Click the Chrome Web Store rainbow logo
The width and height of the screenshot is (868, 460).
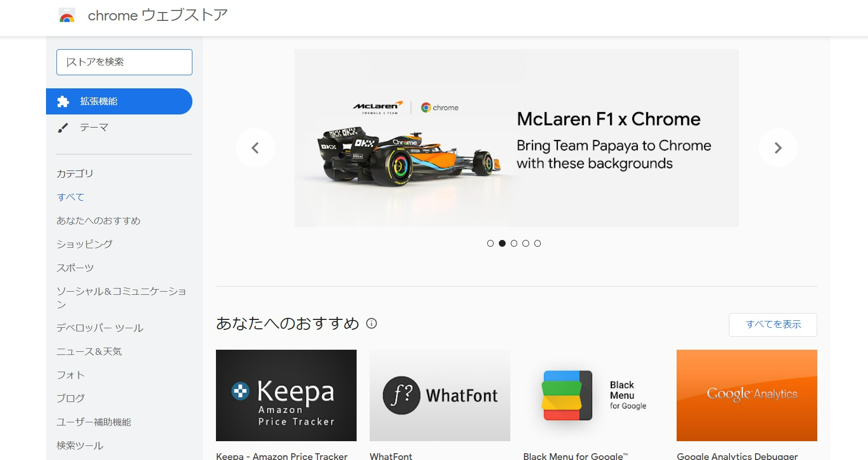[67, 16]
